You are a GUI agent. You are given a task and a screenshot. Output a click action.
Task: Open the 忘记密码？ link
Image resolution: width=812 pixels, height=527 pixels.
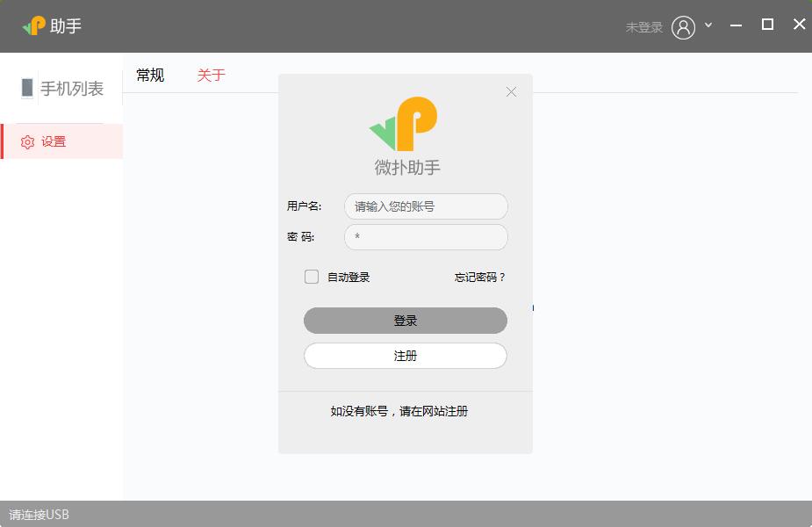[x=479, y=278]
